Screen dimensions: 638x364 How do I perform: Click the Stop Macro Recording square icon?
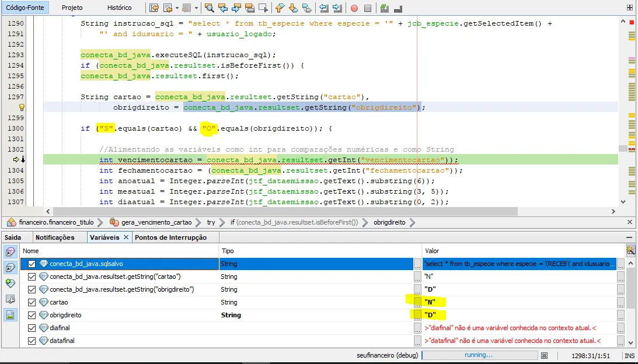[367, 8]
